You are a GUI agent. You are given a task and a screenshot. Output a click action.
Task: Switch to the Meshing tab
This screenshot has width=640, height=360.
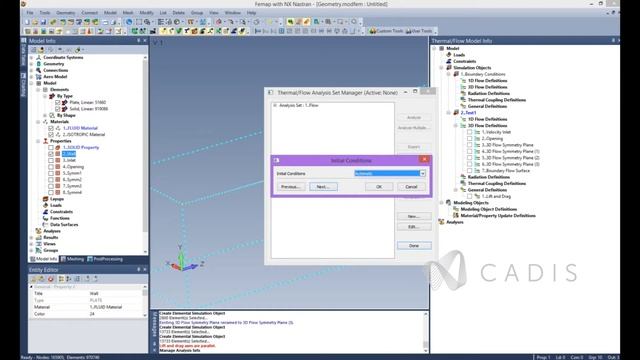[72, 259]
